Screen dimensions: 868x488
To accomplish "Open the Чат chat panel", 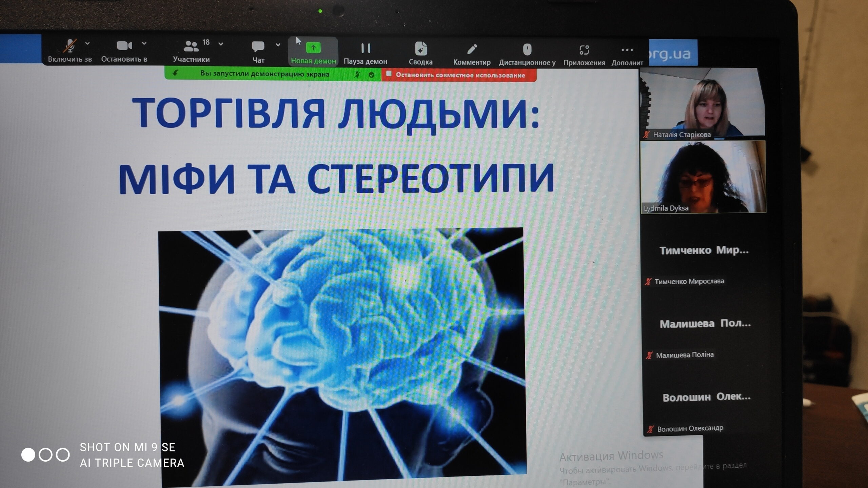I will pyautogui.click(x=258, y=47).
